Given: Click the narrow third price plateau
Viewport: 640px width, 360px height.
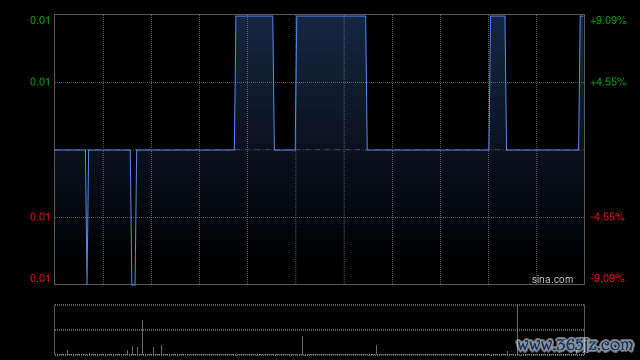Looking at the screenshot, I should (498, 83).
